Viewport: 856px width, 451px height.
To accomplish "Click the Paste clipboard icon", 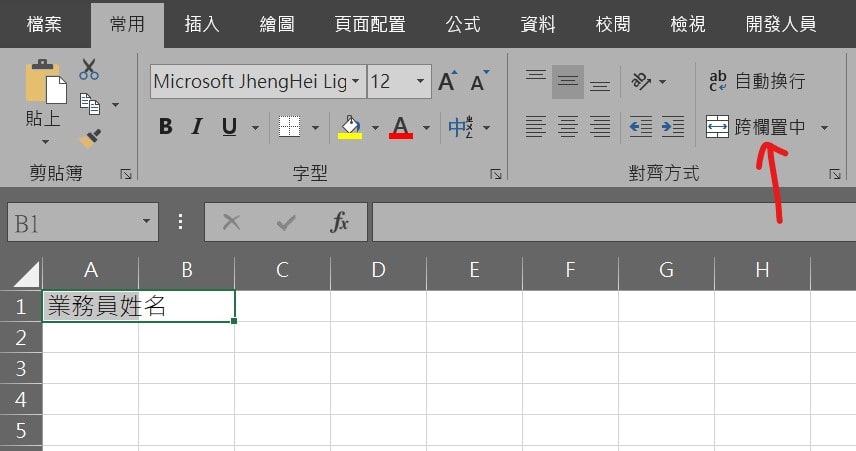I will (x=46, y=82).
